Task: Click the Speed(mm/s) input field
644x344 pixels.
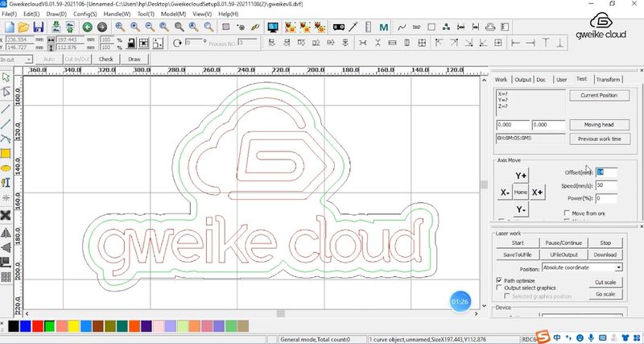Action: pyautogui.click(x=605, y=185)
